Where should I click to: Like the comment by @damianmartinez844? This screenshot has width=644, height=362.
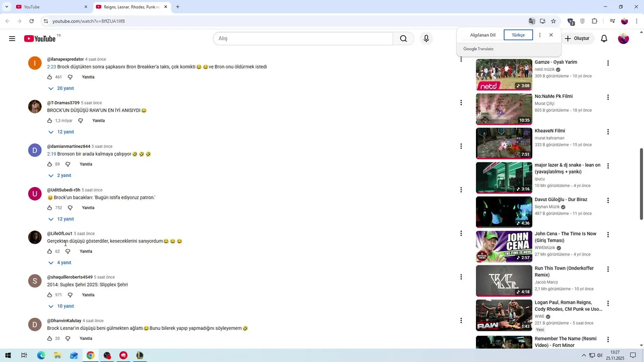point(49,164)
